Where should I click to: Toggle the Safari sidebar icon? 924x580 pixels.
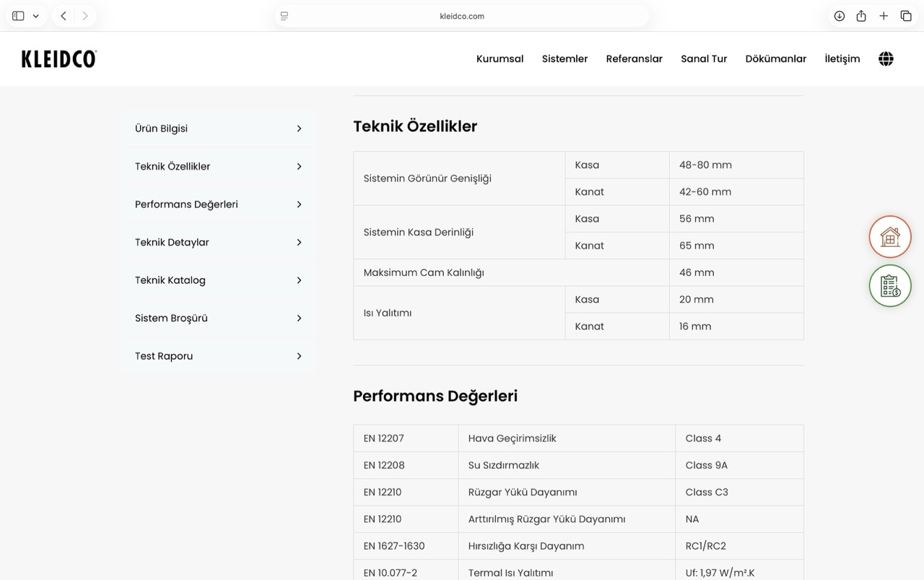coord(19,16)
